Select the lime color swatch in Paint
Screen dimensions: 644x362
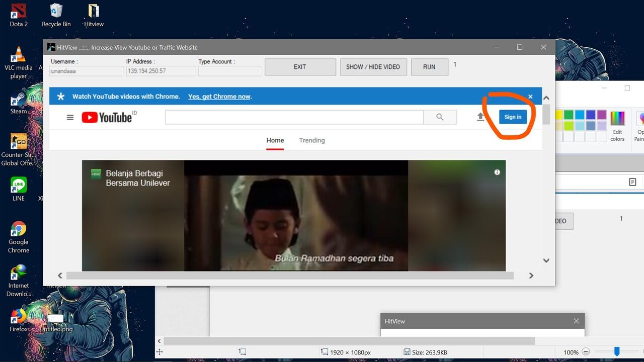pyautogui.click(x=569, y=126)
